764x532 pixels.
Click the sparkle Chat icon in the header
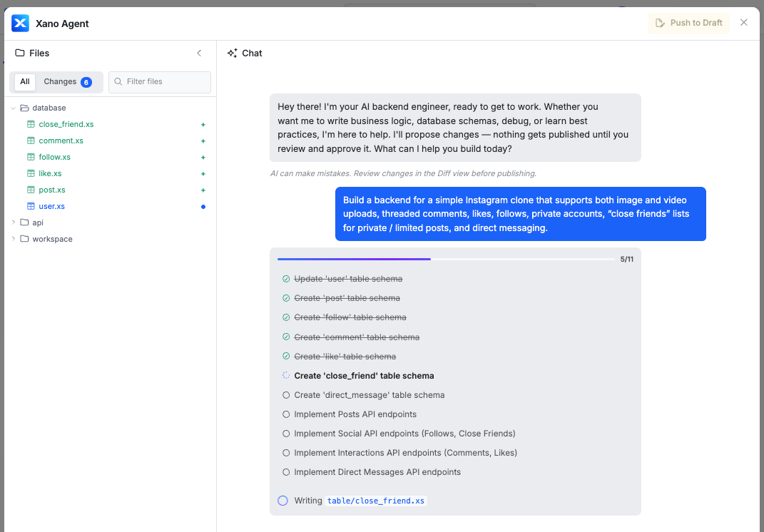click(233, 53)
